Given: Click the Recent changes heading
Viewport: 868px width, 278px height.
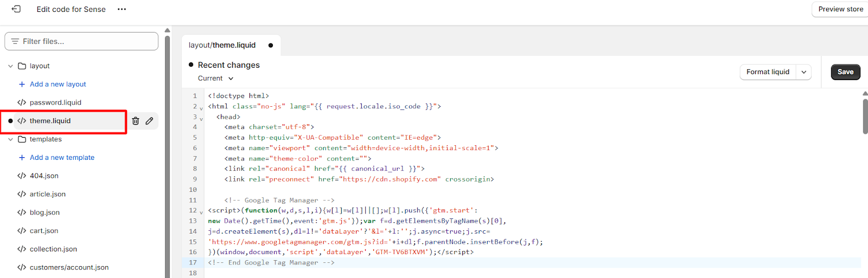Looking at the screenshot, I should click(228, 65).
